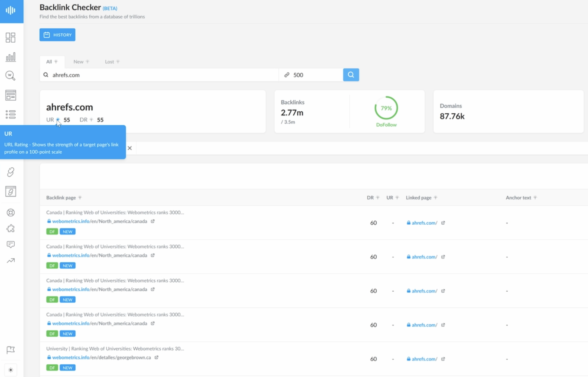This screenshot has width=588, height=377.
Task: Open the chat message sidebar icon
Action: [11, 244]
